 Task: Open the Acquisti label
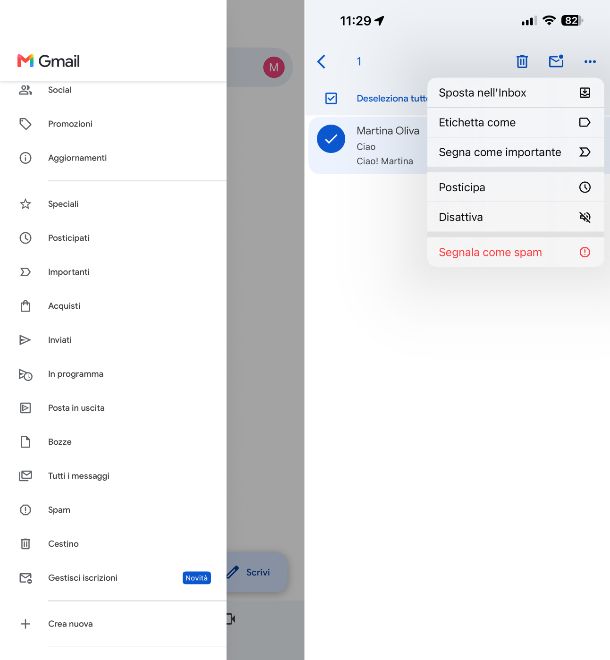coord(113,306)
